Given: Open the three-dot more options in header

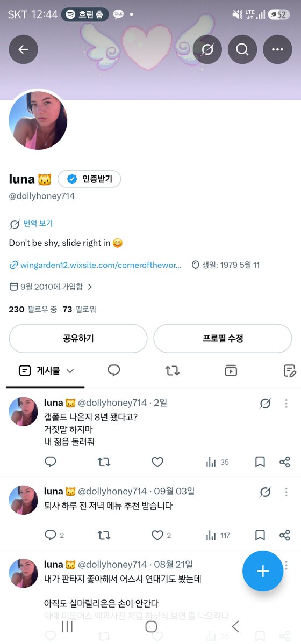Looking at the screenshot, I should pos(277,49).
